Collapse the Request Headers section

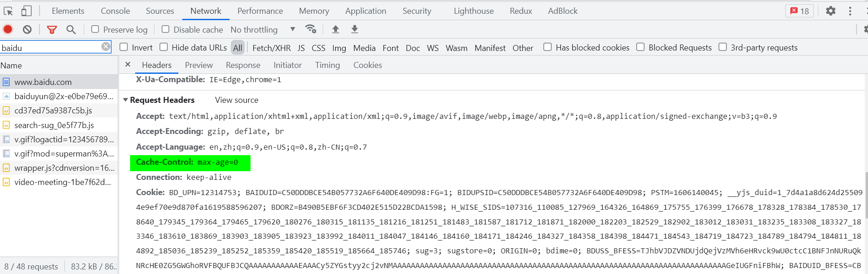tap(126, 100)
